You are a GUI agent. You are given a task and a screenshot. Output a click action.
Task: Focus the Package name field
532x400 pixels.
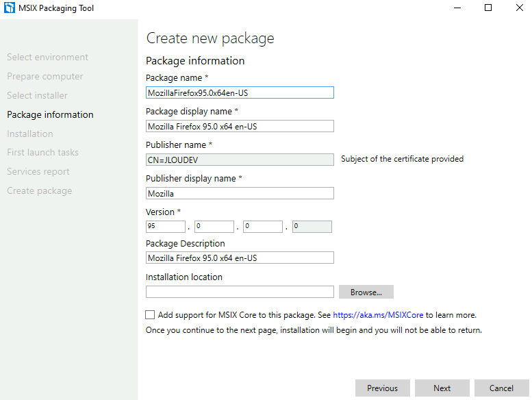point(240,92)
